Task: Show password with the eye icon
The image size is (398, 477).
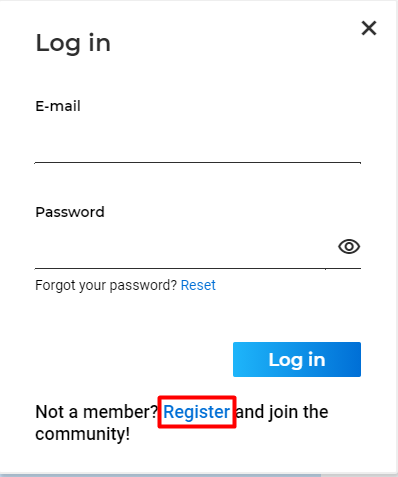Action: point(349,247)
